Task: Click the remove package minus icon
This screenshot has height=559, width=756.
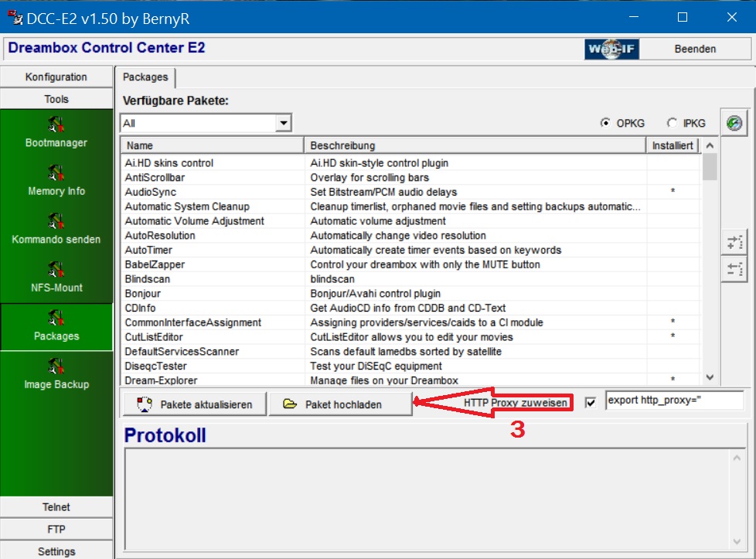Action: (x=734, y=268)
